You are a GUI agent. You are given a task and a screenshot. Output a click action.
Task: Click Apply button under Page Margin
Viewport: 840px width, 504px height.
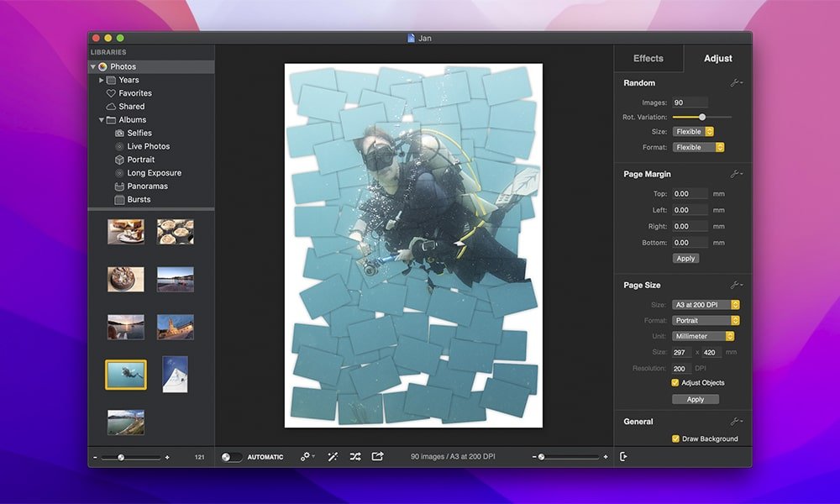click(x=685, y=259)
